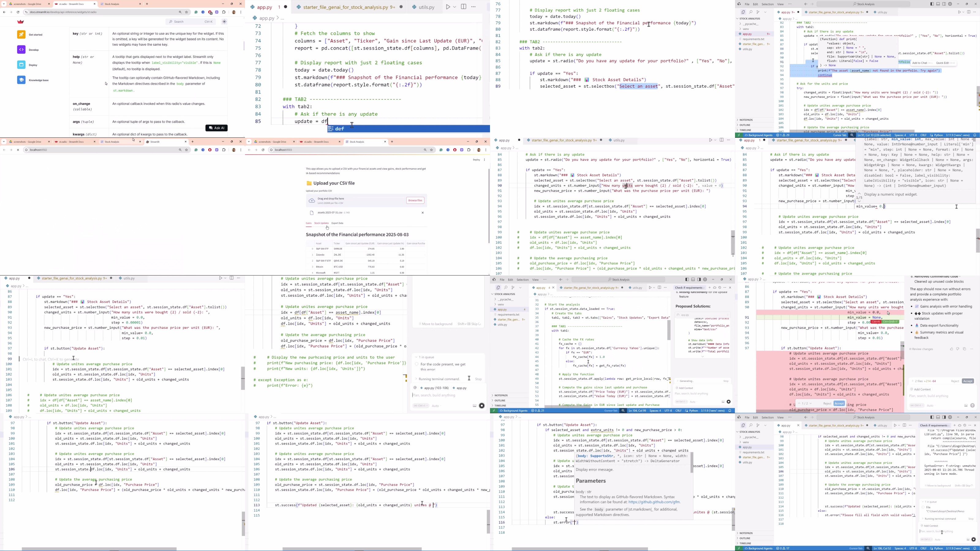This screenshot has width=980, height=551.
Task: Show next overload in 1/5 signature popup
Action: click(x=859, y=201)
